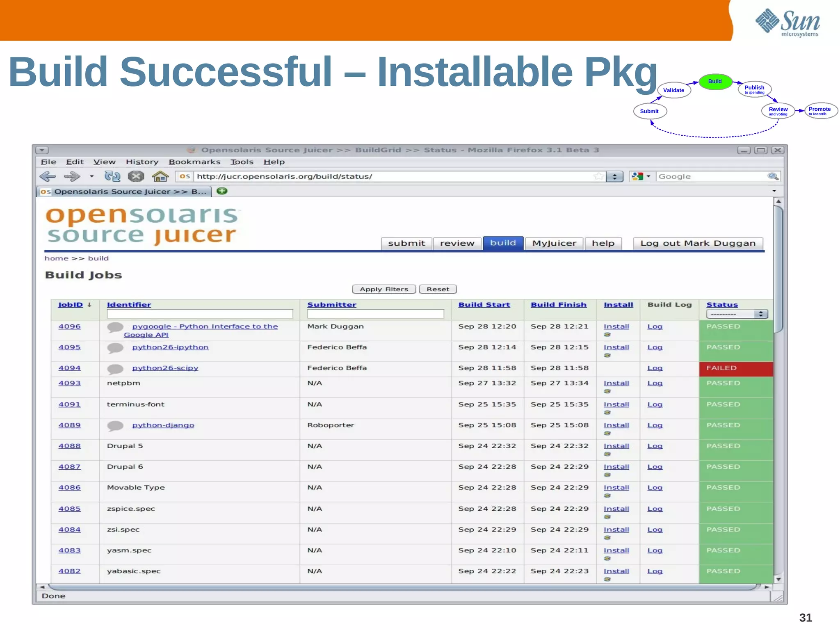Click the Google search magnifier icon

point(773,176)
